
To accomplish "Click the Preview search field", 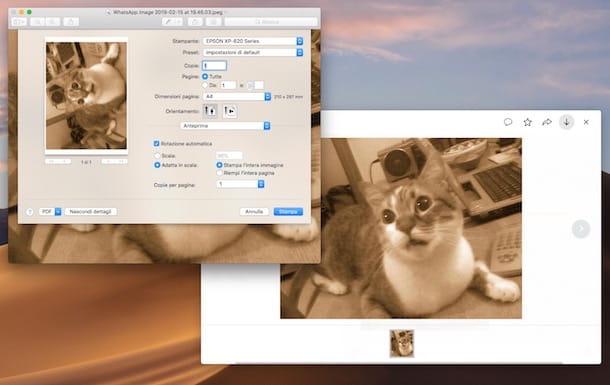I will (271, 22).
